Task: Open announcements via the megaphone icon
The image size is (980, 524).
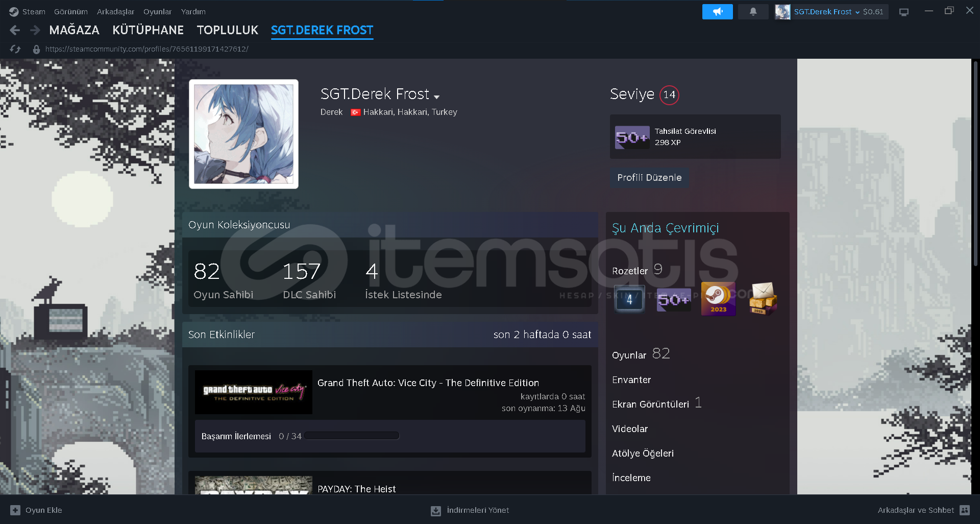Action: 717,12
